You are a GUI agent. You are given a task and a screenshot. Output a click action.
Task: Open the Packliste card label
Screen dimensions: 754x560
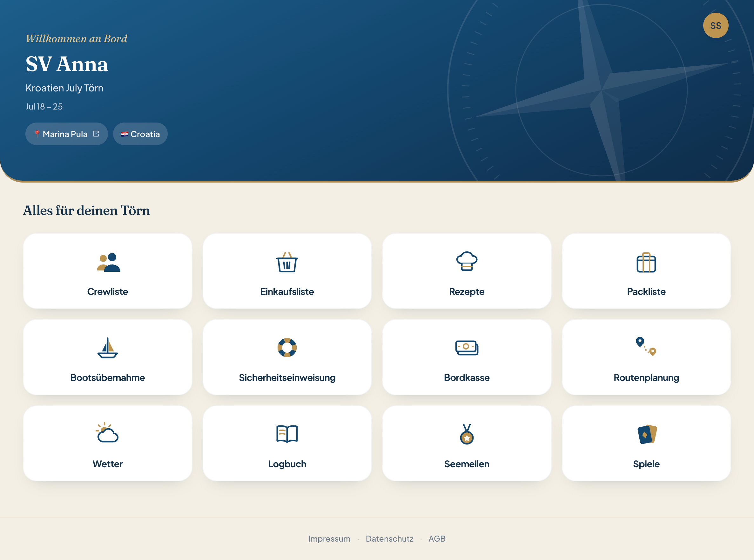(646, 291)
